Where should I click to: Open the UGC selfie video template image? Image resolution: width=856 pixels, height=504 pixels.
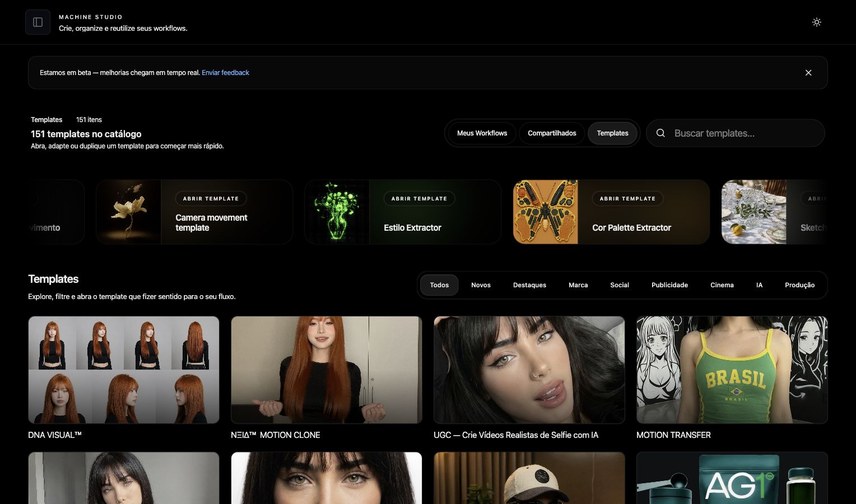click(529, 370)
